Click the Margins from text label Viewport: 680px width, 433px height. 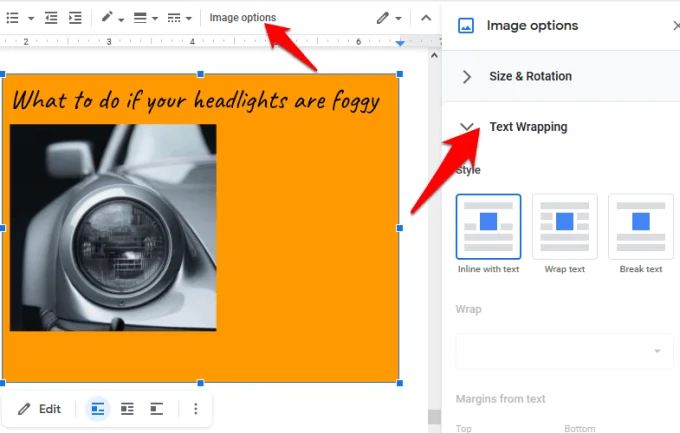coord(500,399)
